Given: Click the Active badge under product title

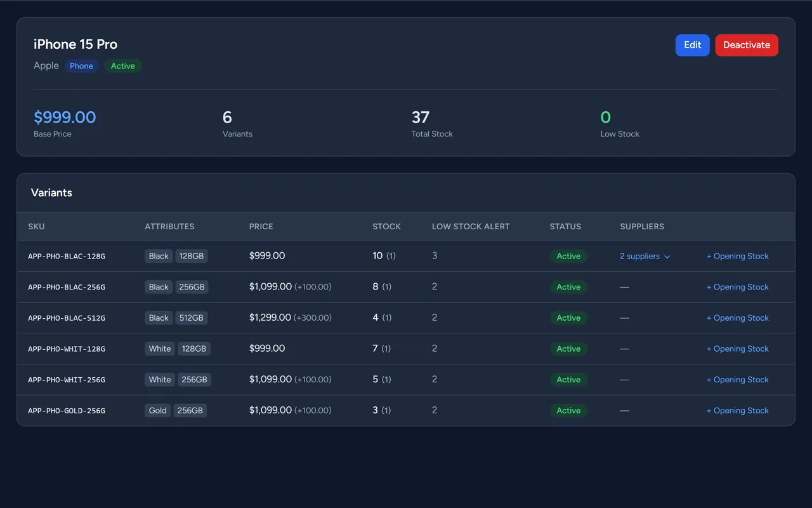Looking at the screenshot, I should tap(123, 66).
